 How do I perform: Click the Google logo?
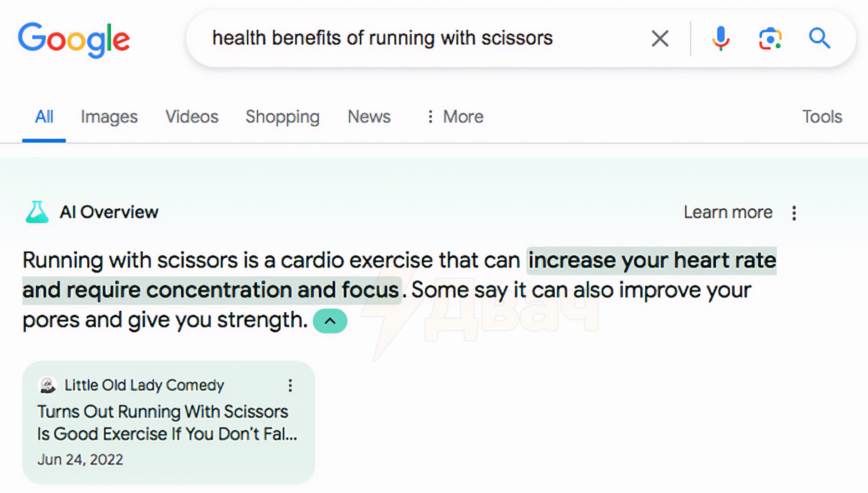point(74,39)
